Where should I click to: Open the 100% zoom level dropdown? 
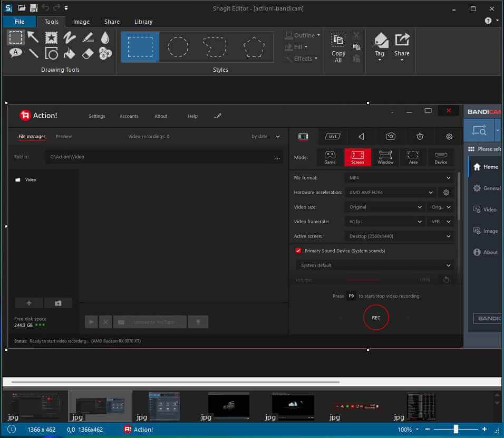[x=416, y=430]
